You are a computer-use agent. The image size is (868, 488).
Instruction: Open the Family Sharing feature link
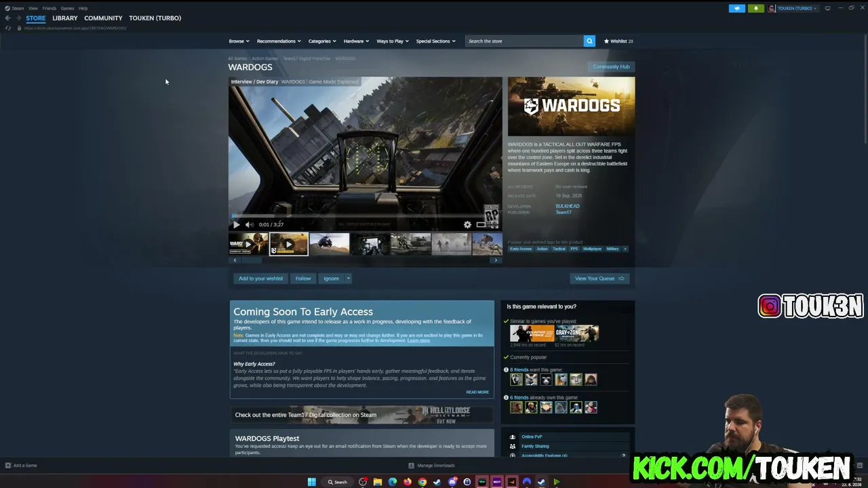point(535,446)
